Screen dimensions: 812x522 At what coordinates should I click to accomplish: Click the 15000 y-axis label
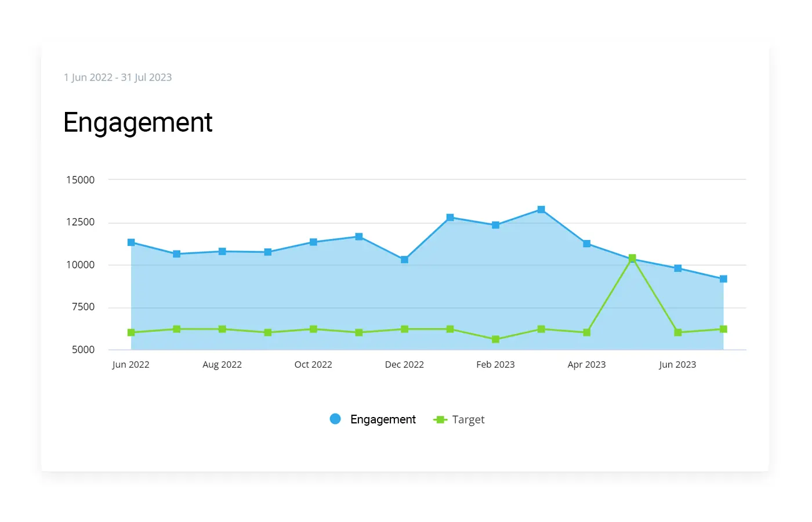[80, 180]
